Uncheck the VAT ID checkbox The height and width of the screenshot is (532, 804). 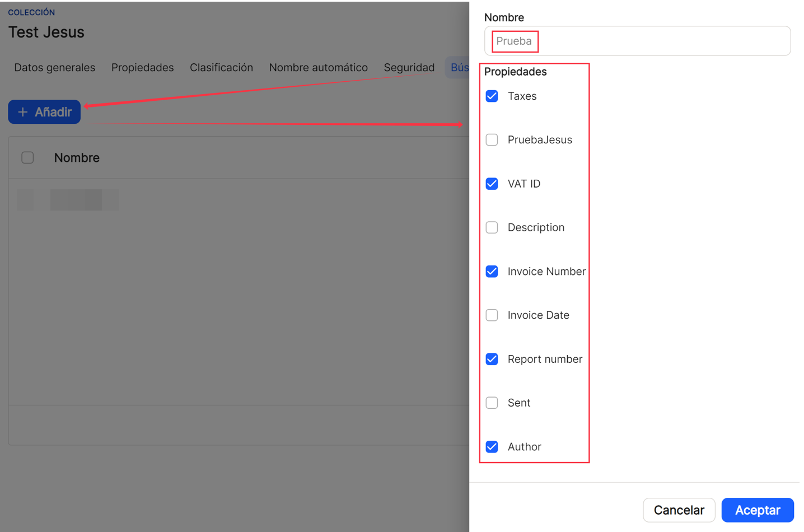492,184
